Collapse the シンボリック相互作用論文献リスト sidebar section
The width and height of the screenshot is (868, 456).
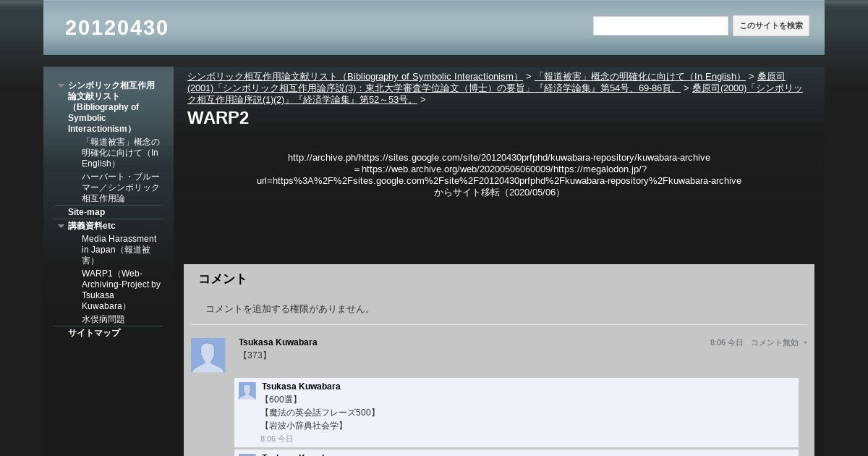[x=61, y=85]
